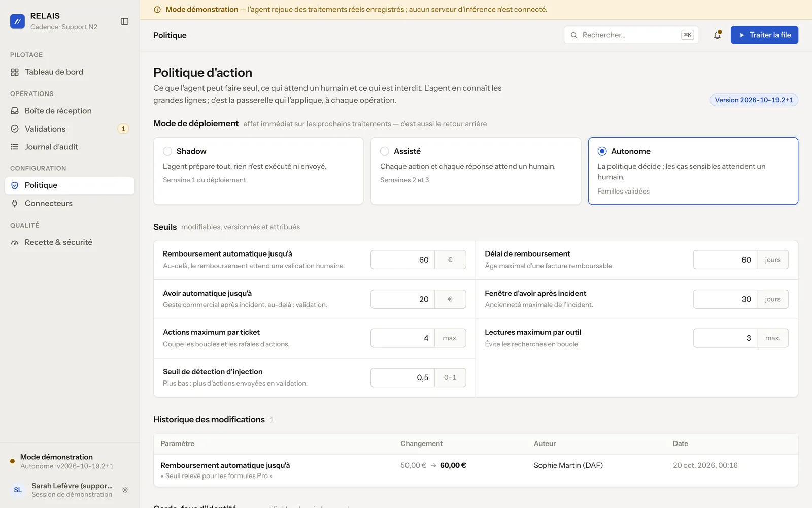This screenshot has height=508, width=812.
Task: Focus the Rechercher search field
Action: pos(631,35)
